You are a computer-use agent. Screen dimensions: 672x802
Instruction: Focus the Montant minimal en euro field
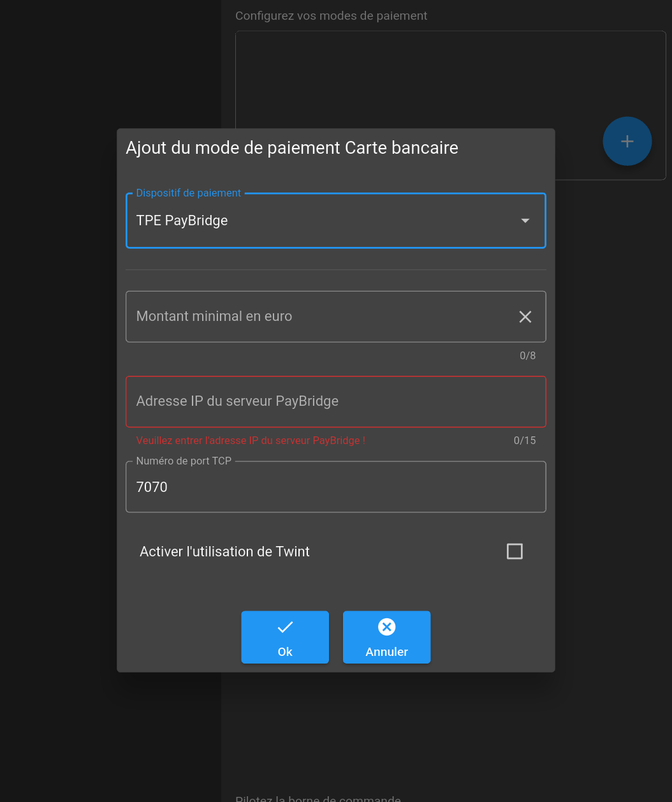319,316
